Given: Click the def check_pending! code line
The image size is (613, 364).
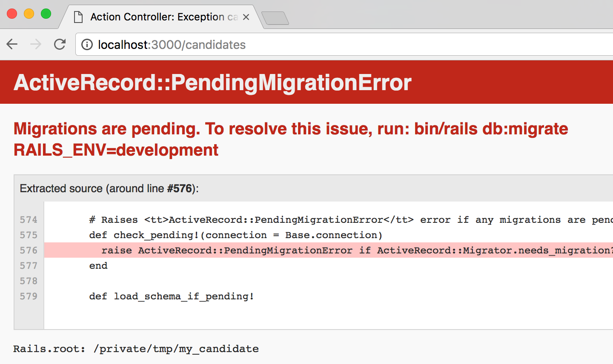Looking at the screenshot, I should (x=235, y=235).
